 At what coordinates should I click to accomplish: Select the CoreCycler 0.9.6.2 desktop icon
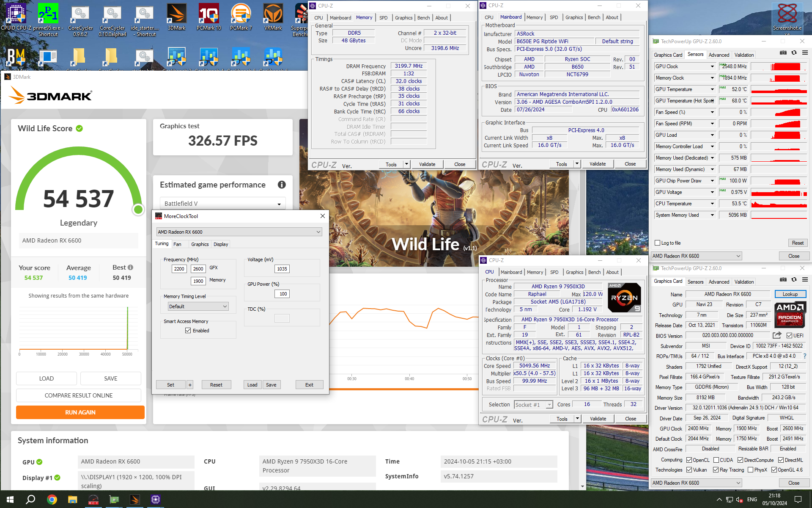click(x=80, y=19)
